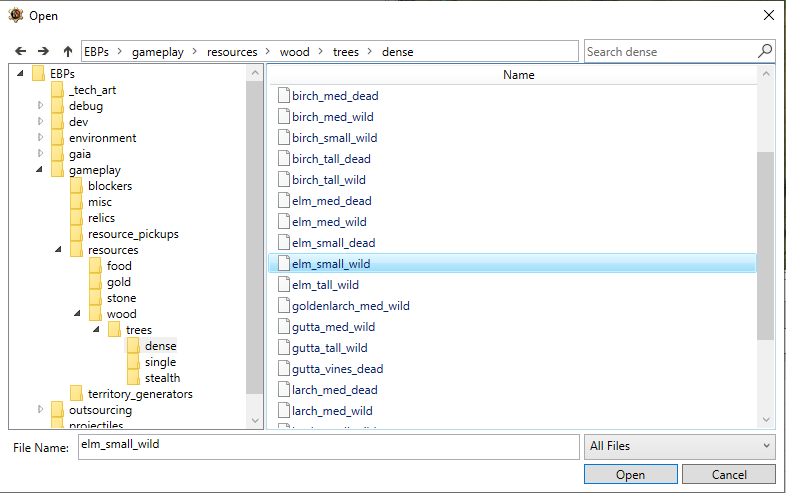Image resolution: width=786 pixels, height=493 pixels.
Task: Click folder tree scroll-up arrow
Action: point(255,73)
